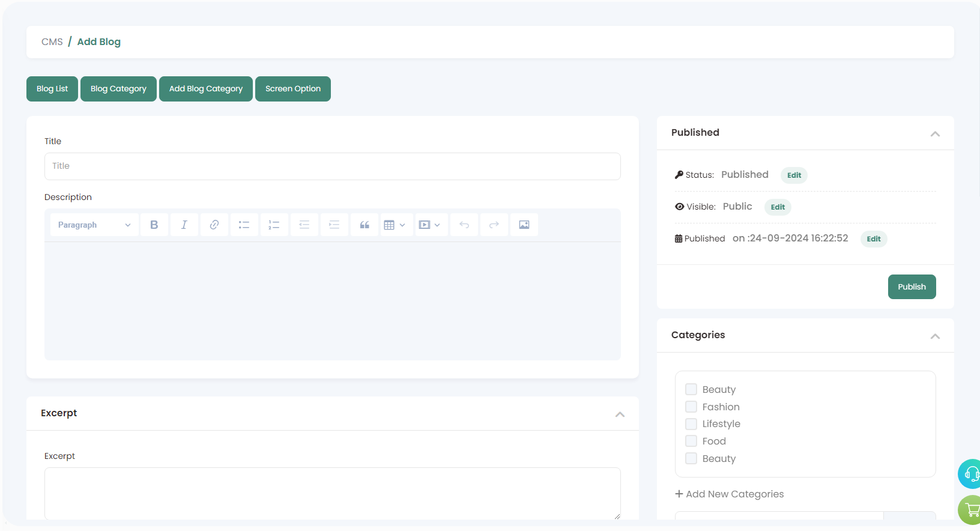
Task: Apply italic formatting in editor toolbar
Action: [184, 225]
